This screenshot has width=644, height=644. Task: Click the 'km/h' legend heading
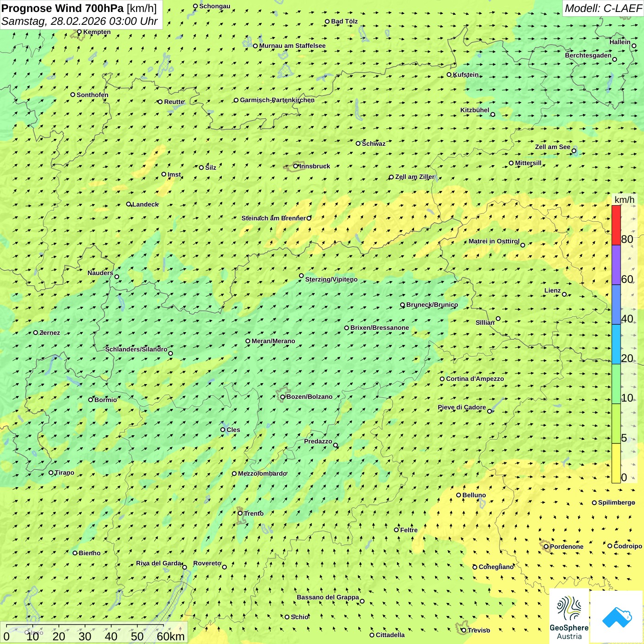pos(624,200)
